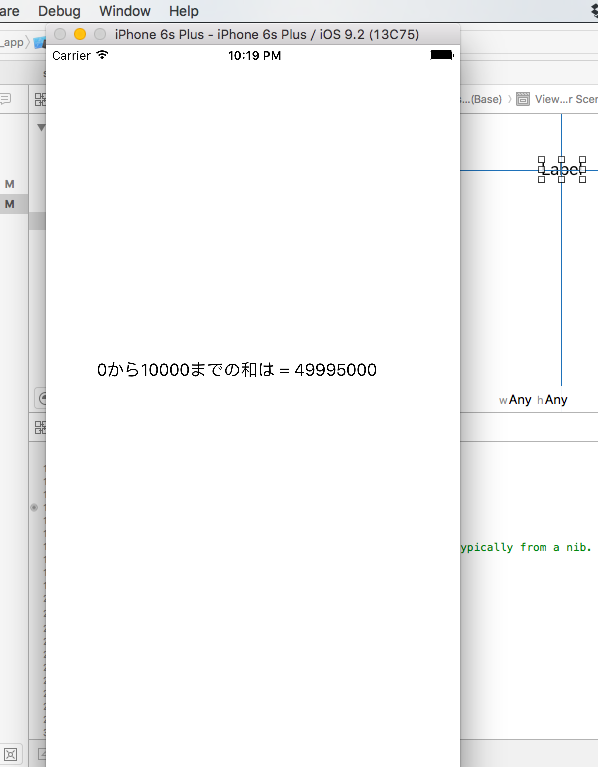
Task: Click the (Base) breadcrumb in Xcode jump bar
Action: tap(483, 99)
